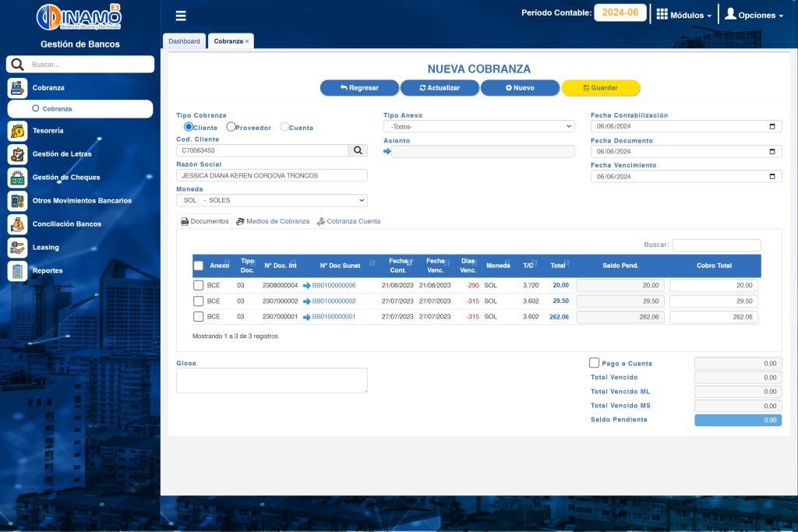This screenshot has height=532, width=798.
Task: Check the Pago a Cuenta checkbox
Action: tap(595, 363)
